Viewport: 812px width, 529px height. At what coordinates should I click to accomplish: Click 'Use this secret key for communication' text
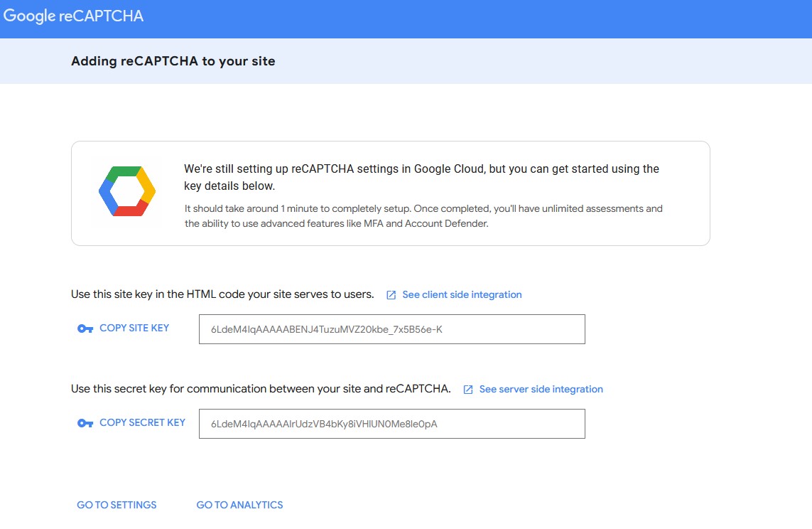(x=261, y=389)
